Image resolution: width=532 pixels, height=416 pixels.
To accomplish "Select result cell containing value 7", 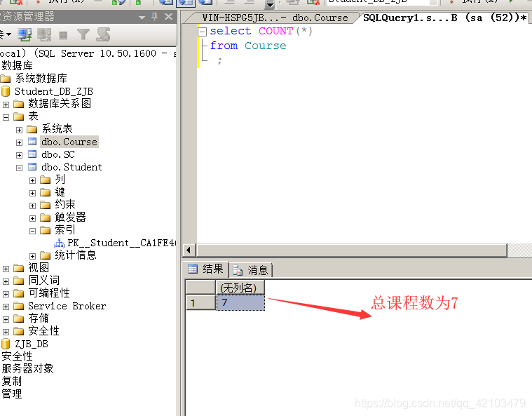I will click(x=240, y=302).
